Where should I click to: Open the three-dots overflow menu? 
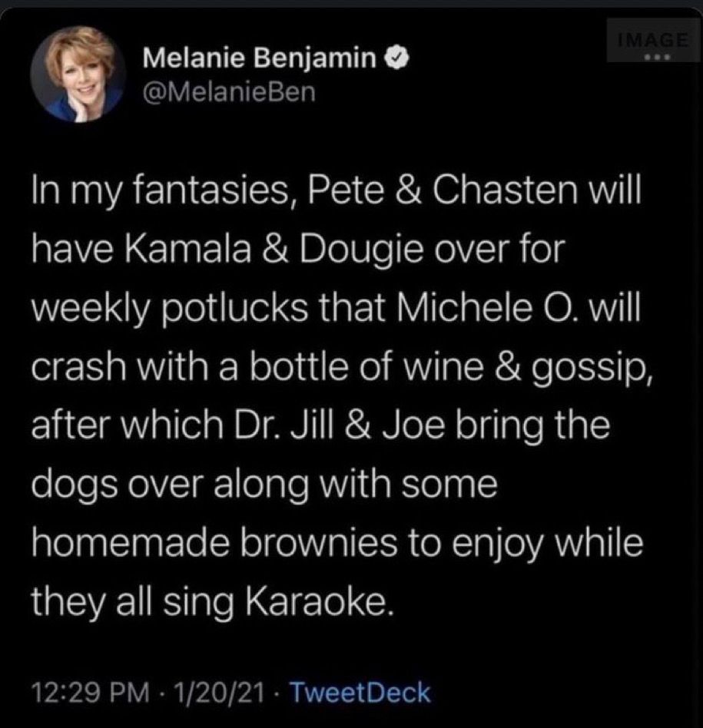[x=656, y=57]
